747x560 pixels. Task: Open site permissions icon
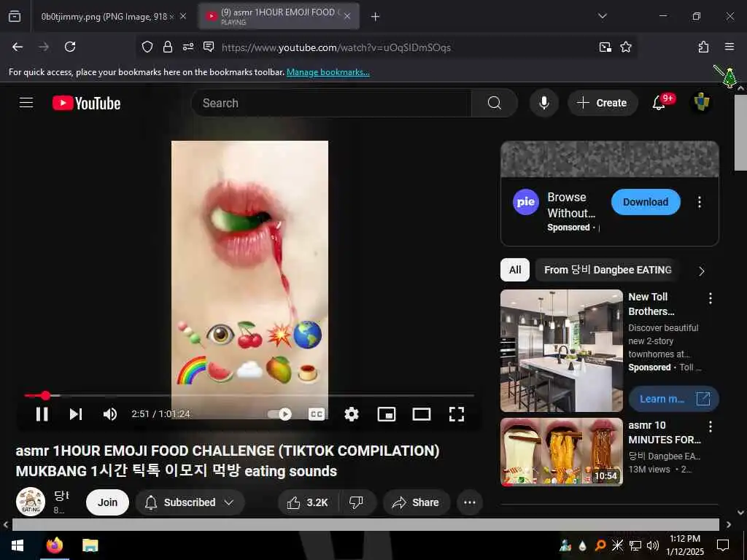[188, 47]
